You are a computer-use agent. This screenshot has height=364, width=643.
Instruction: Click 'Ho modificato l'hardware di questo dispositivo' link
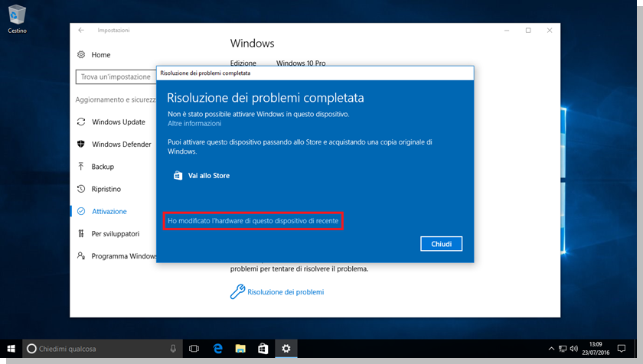pyautogui.click(x=253, y=221)
